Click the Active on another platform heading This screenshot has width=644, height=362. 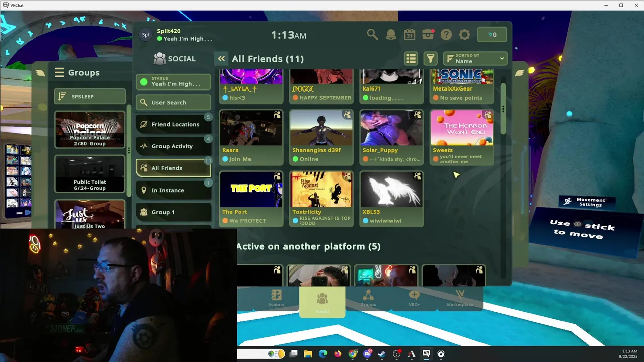point(308,246)
